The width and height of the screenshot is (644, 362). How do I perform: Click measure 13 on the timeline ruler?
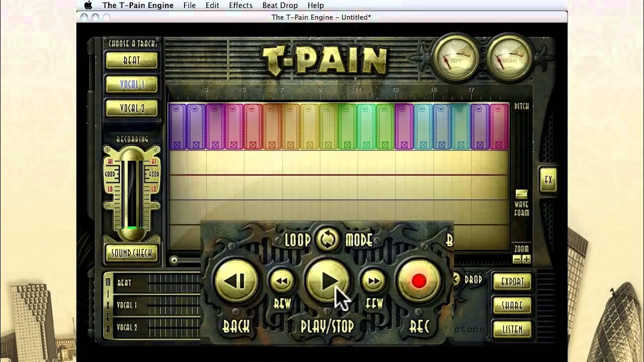(395, 90)
